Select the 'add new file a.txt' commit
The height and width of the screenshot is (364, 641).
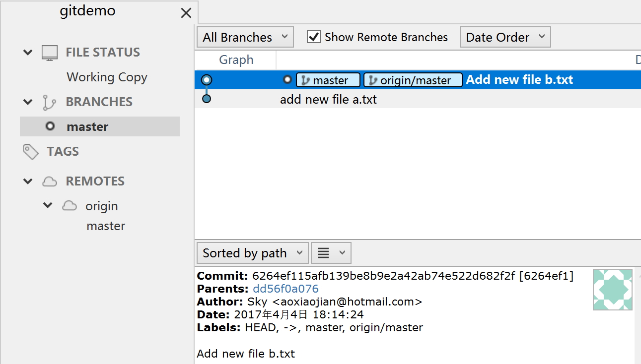(328, 99)
